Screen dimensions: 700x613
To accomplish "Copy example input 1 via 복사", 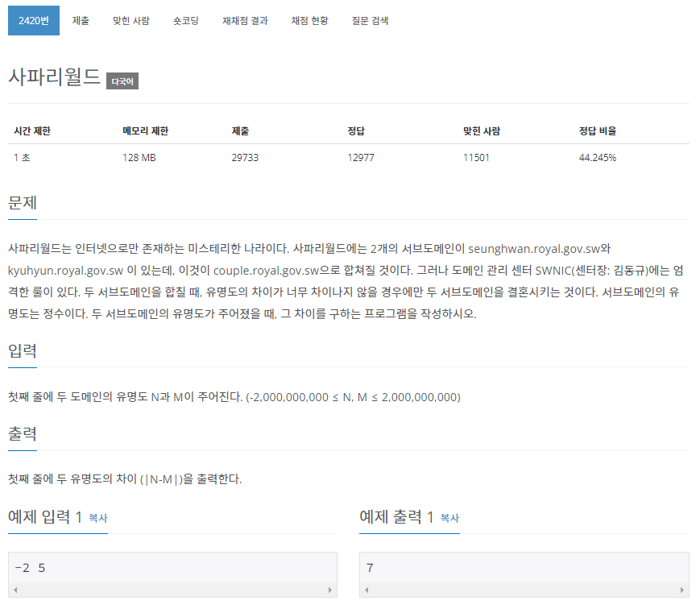I will pos(98,518).
